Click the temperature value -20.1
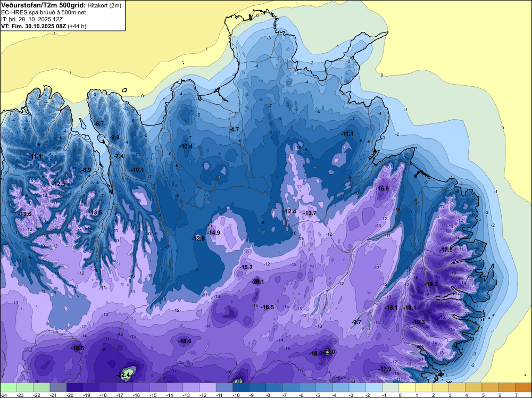This screenshot has height=398, width=532. point(257,281)
